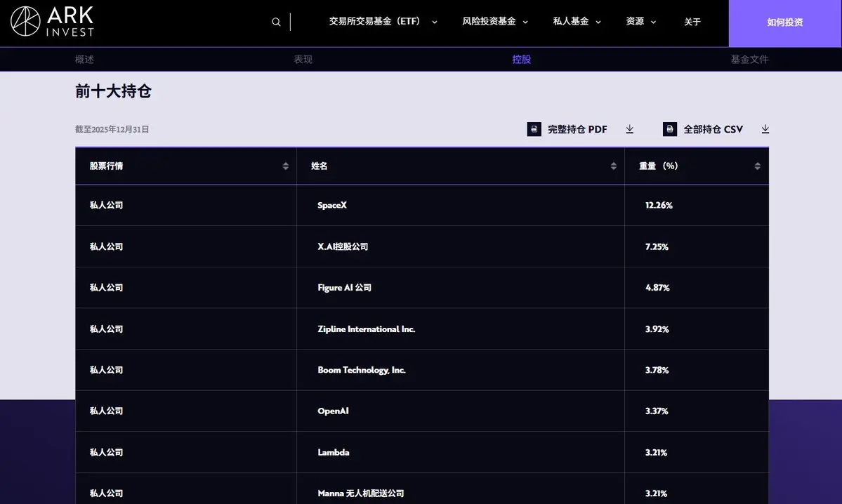842x504 pixels.
Task: Expand the 私人基金 dropdown
Action: tap(577, 22)
